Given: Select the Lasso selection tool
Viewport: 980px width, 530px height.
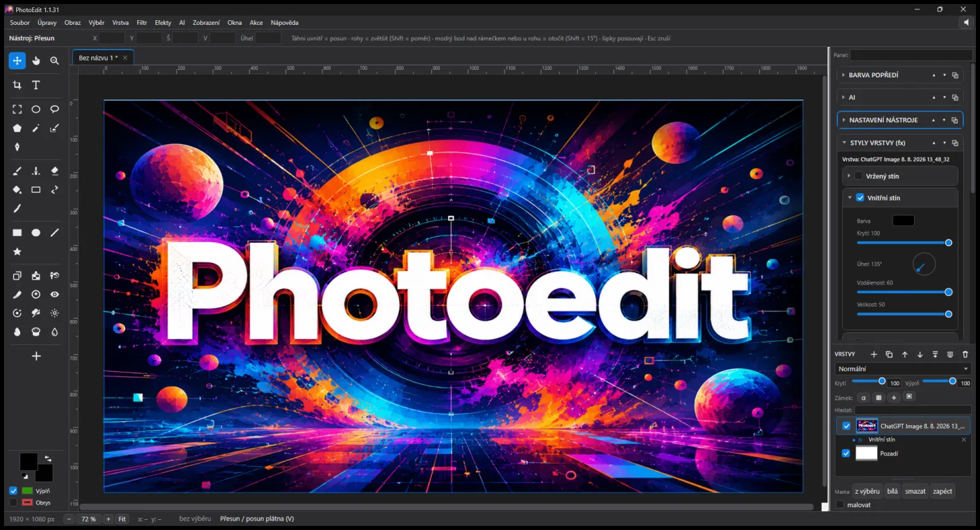Looking at the screenshot, I should [55, 109].
